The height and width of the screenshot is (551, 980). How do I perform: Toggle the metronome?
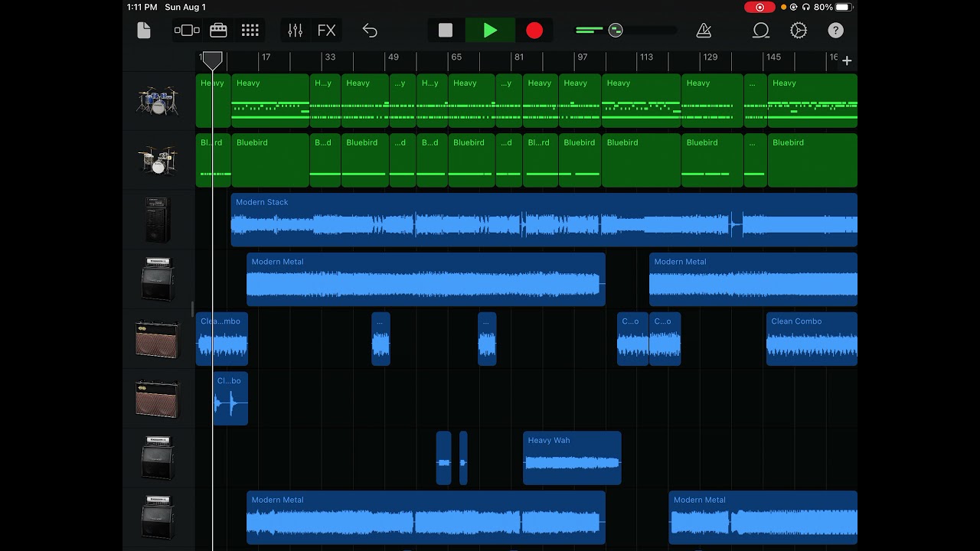(704, 31)
